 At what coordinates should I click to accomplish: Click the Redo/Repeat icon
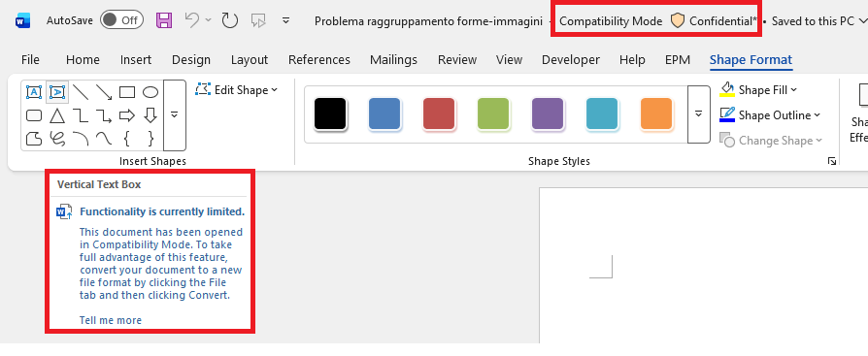point(230,21)
